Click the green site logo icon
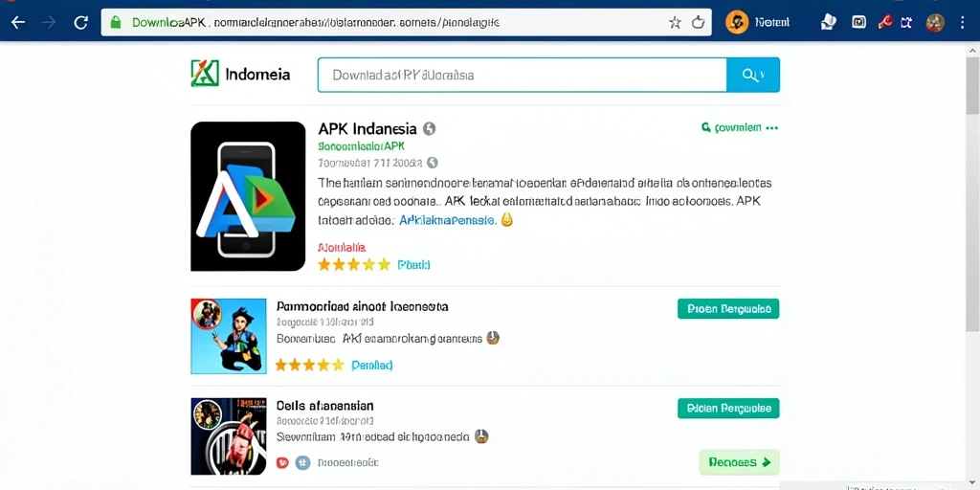 click(x=205, y=73)
